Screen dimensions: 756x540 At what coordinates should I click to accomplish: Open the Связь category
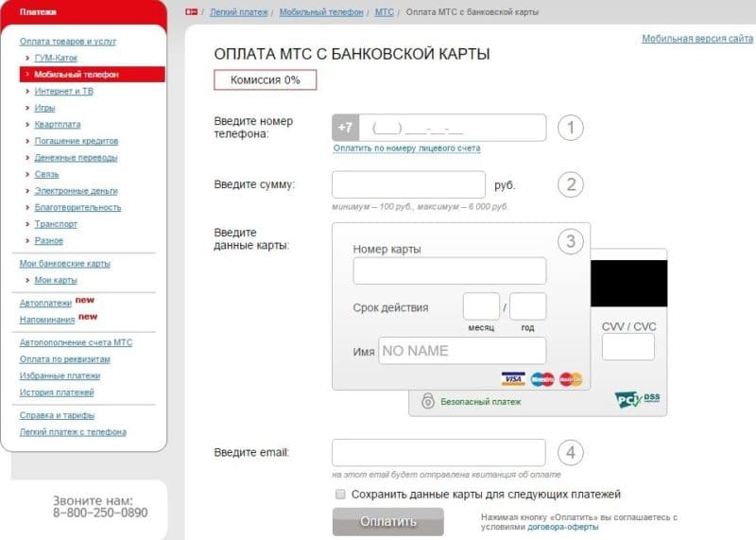tap(46, 174)
